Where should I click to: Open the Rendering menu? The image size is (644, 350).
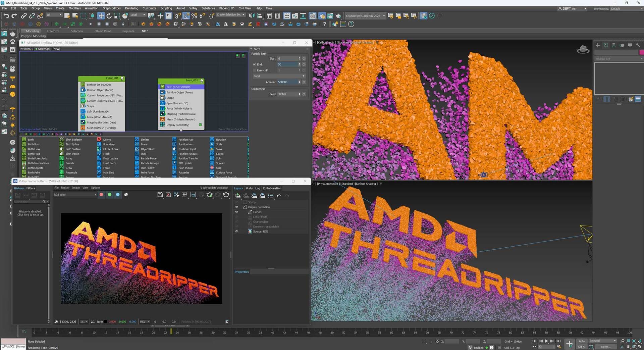click(131, 8)
